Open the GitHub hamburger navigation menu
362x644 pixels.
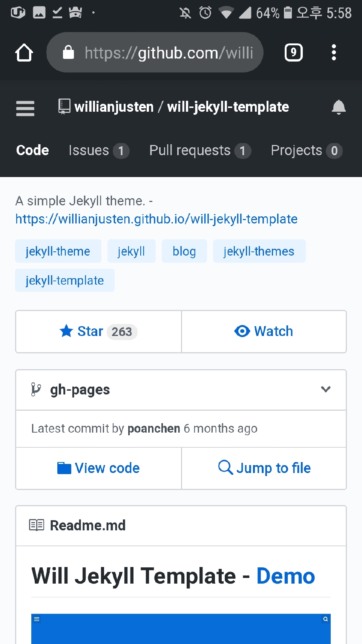pos(25,108)
